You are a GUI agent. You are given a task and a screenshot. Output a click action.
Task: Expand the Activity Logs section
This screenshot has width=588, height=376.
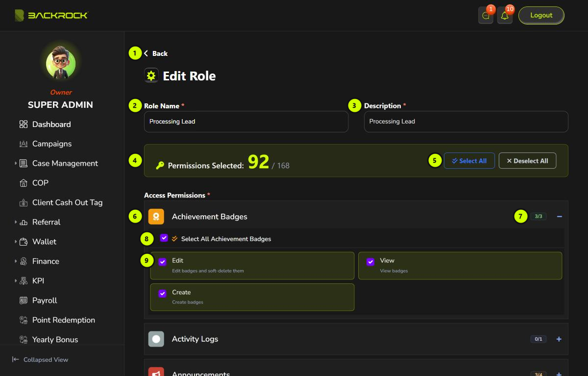coord(559,339)
